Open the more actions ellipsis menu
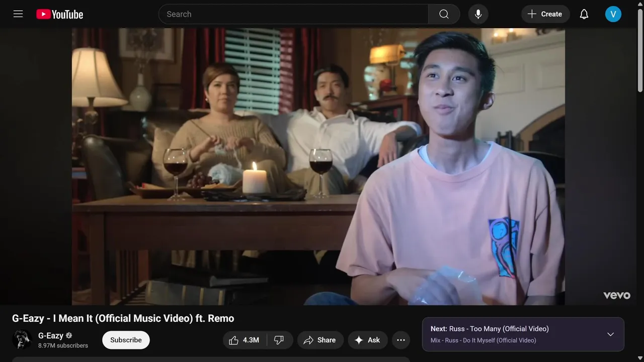This screenshot has width=644, height=362. point(401,340)
